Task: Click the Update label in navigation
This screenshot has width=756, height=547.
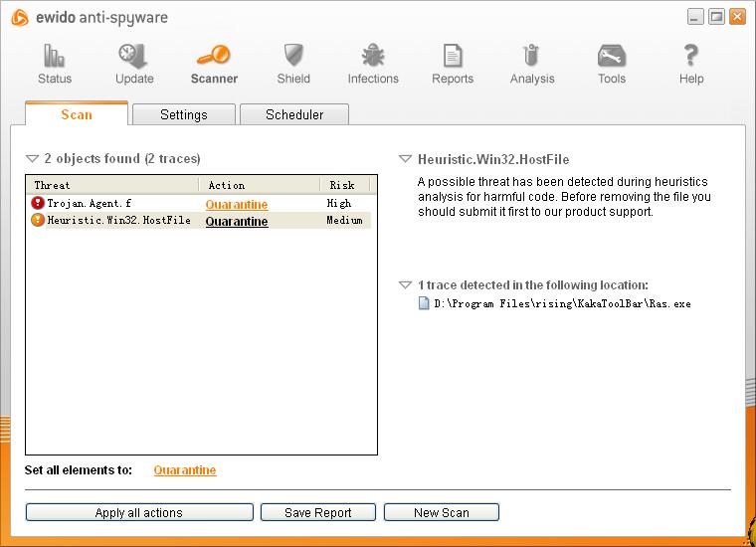Action: coord(134,79)
